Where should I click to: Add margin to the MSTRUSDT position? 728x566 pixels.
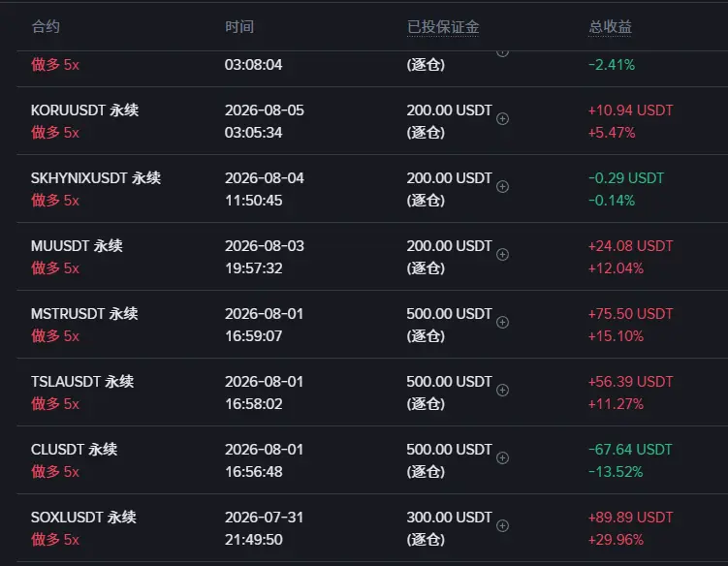502,322
